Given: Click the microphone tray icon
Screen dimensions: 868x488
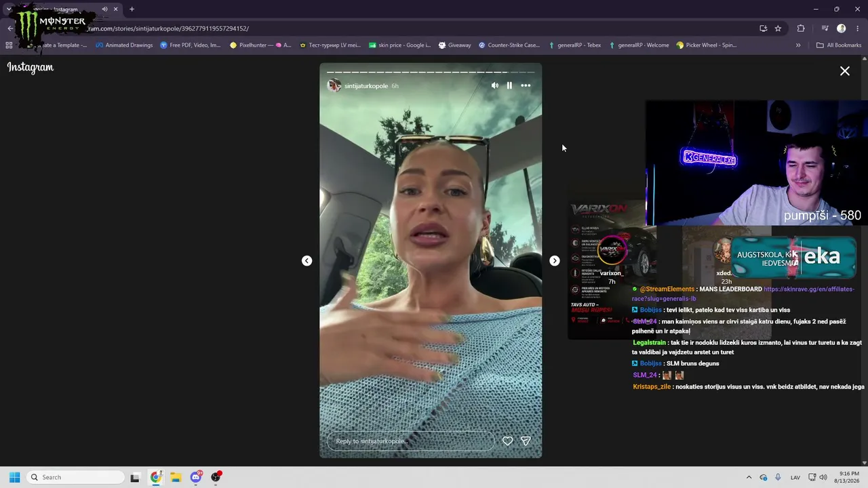Looking at the screenshot, I should pyautogui.click(x=778, y=477).
